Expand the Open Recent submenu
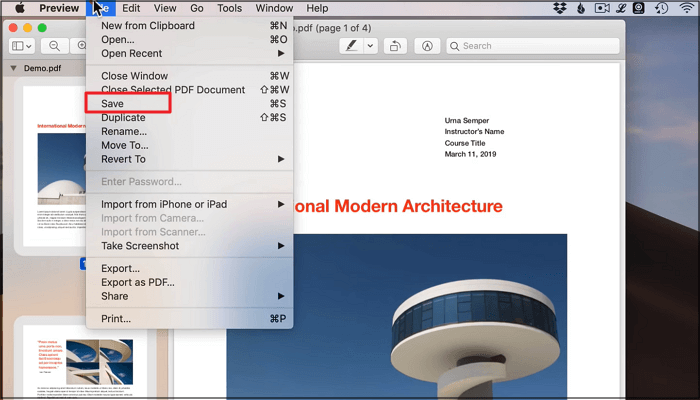Image resolution: width=700 pixels, height=400 pixels. click(189, 53)
